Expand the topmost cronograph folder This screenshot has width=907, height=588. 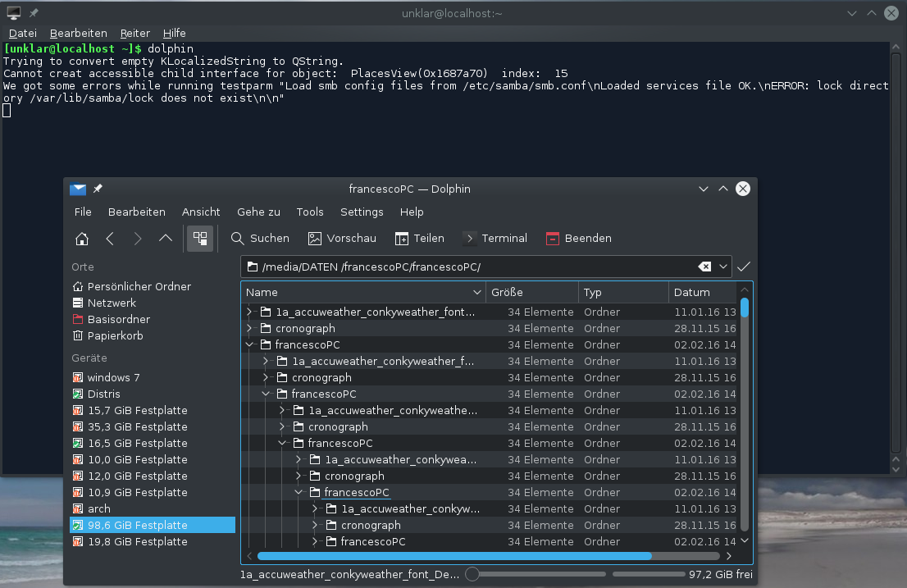(249, 329)
